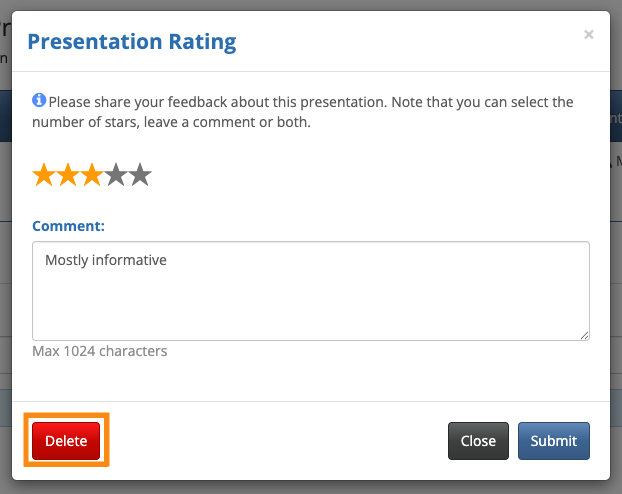Dismiss dialog with the X icon
This screenshot has width=622, height=494.
(x=589, y=35)
